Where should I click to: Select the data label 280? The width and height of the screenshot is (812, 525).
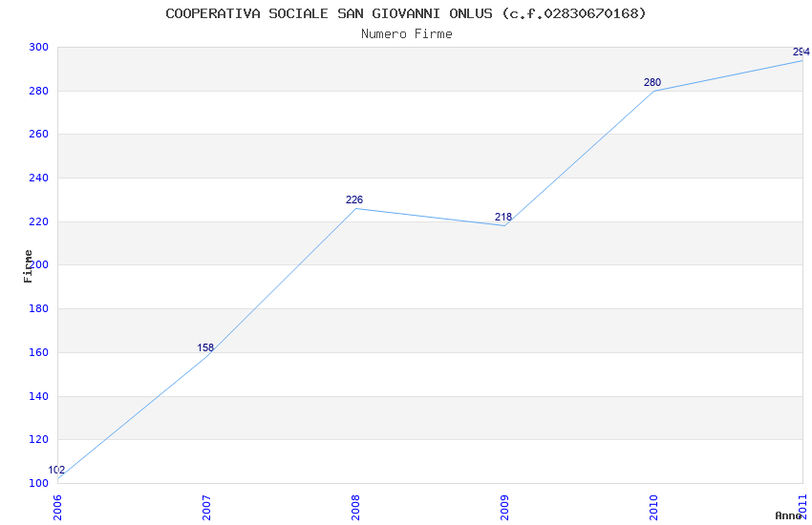click(652, 82)
